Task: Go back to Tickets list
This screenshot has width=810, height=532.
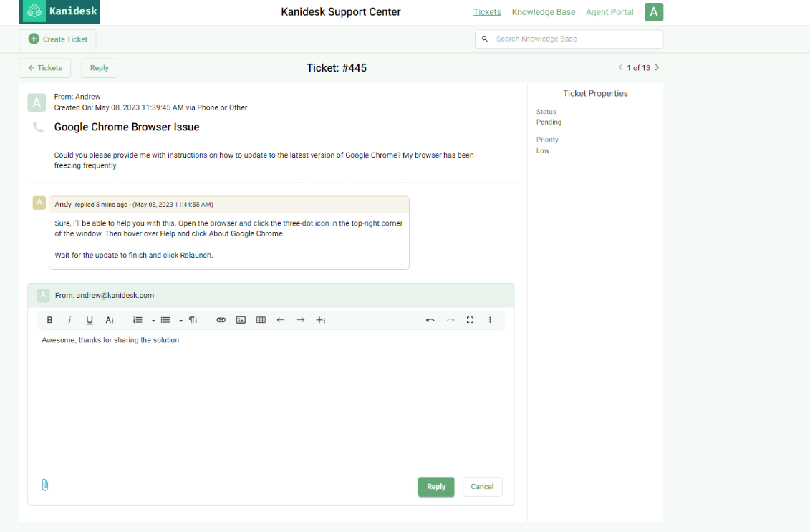Action: 44,67
